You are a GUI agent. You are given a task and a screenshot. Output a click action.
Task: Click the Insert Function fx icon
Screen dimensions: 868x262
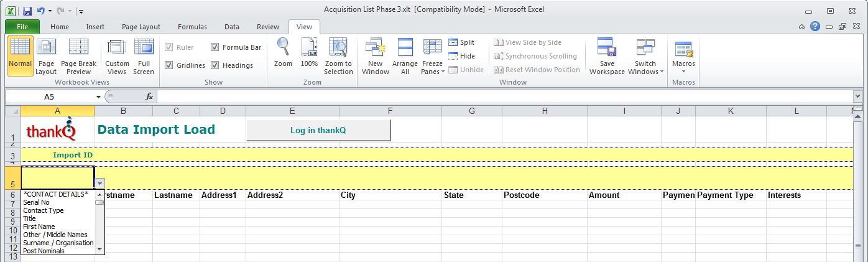click(x=149, y=96)
